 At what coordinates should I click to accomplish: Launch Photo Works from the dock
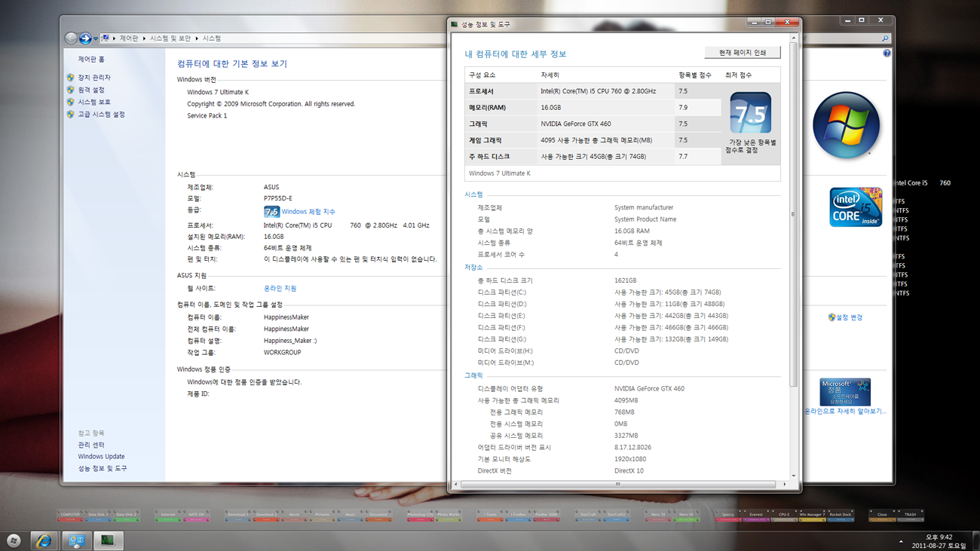[449, 516]
